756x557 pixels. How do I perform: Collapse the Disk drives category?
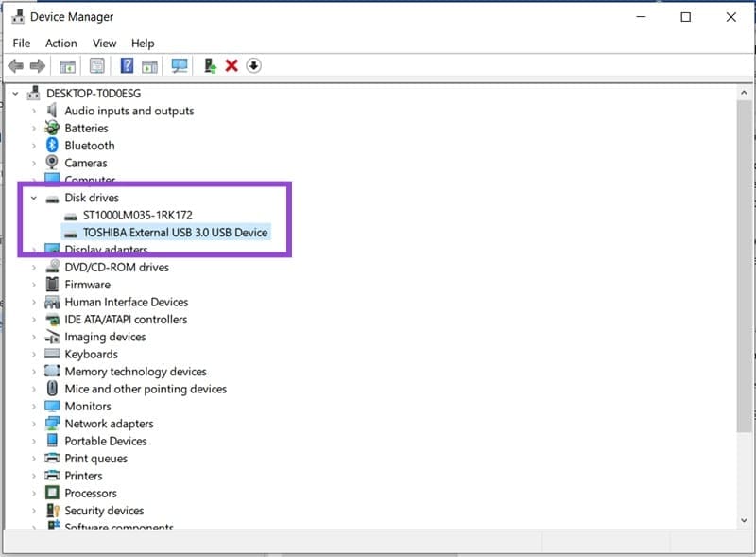click(33, 198)
